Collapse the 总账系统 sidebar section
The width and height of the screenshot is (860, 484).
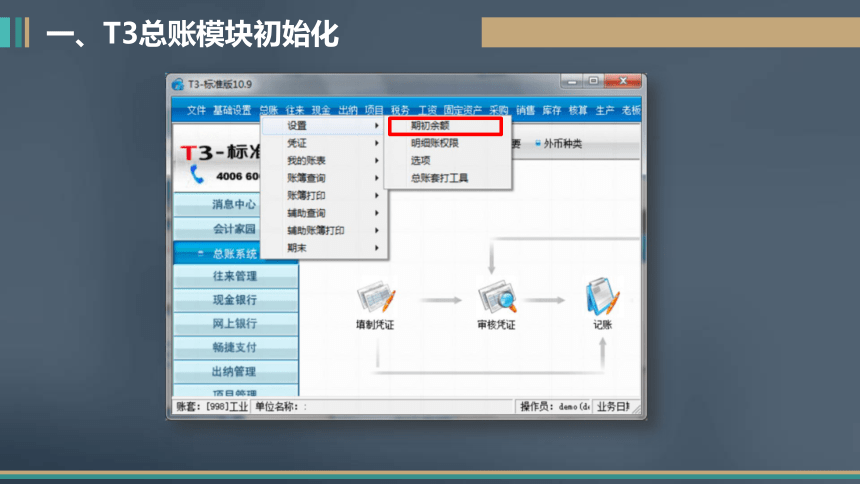click(x=217, y=253)
